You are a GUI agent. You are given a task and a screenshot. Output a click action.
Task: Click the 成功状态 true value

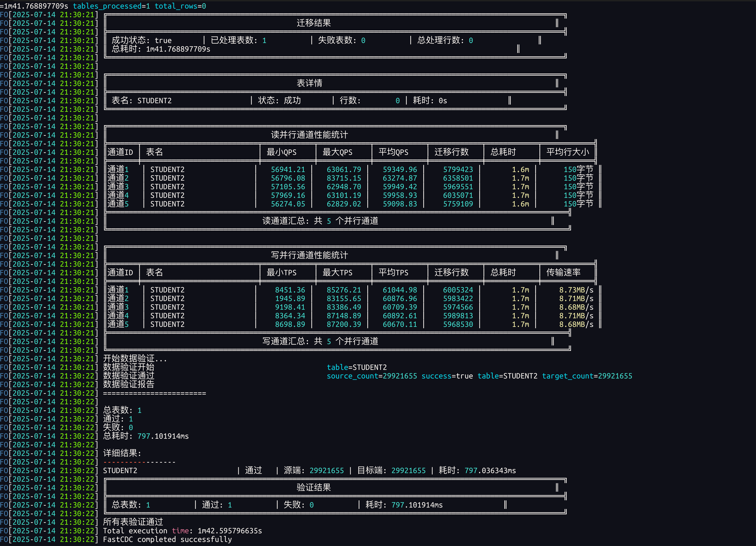(x=163, y=41)
